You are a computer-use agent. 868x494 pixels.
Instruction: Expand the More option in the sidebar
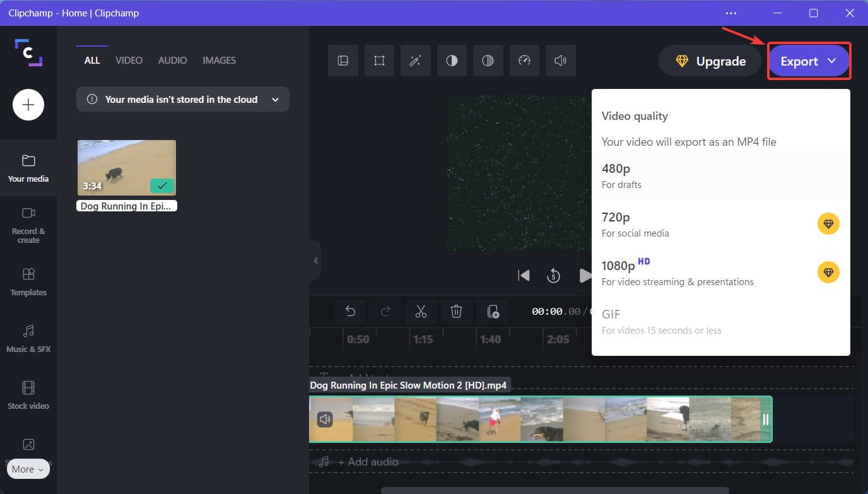[x=28, y=469]
